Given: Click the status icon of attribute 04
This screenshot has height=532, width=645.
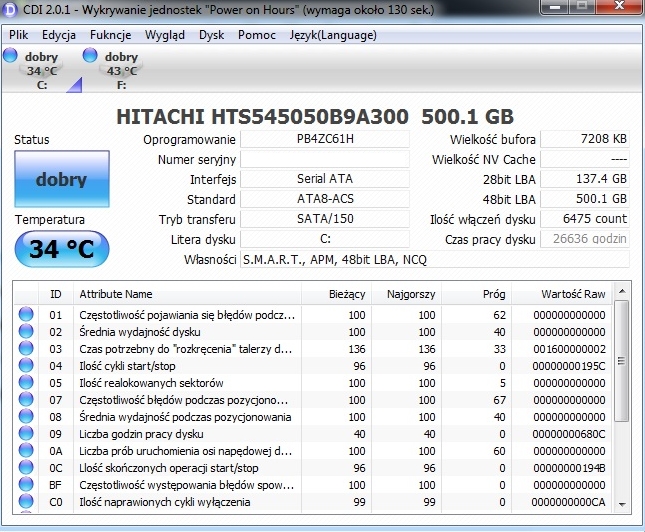Looking at the screenshot, I should pos(26,366).
